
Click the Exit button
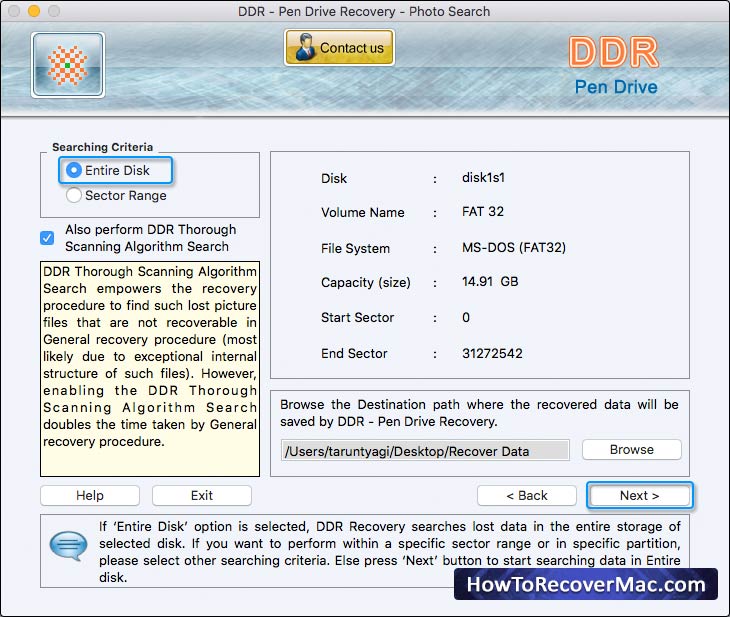click(x=202, y=495)
